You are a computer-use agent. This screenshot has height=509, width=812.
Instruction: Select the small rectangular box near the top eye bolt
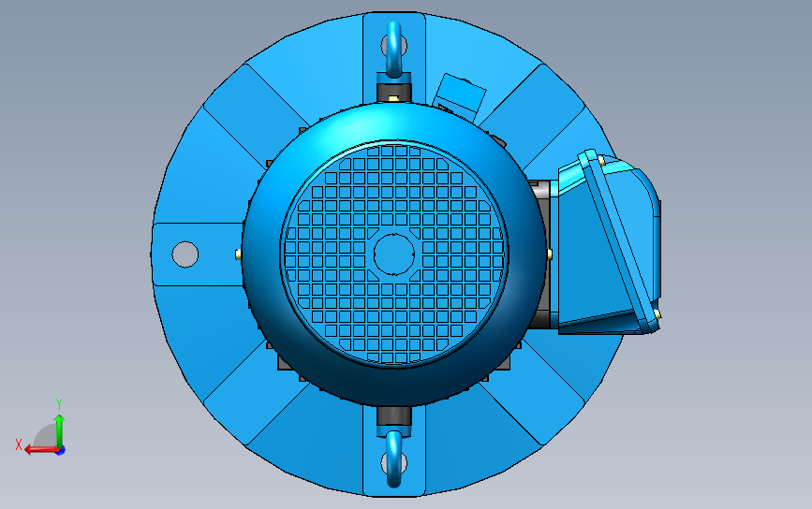click(461, 97)
